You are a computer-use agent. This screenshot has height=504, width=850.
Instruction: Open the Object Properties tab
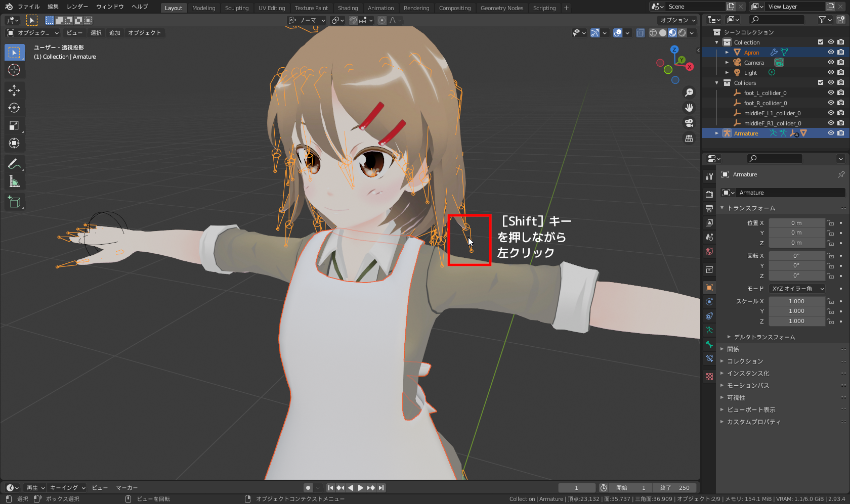click(709, 287)
